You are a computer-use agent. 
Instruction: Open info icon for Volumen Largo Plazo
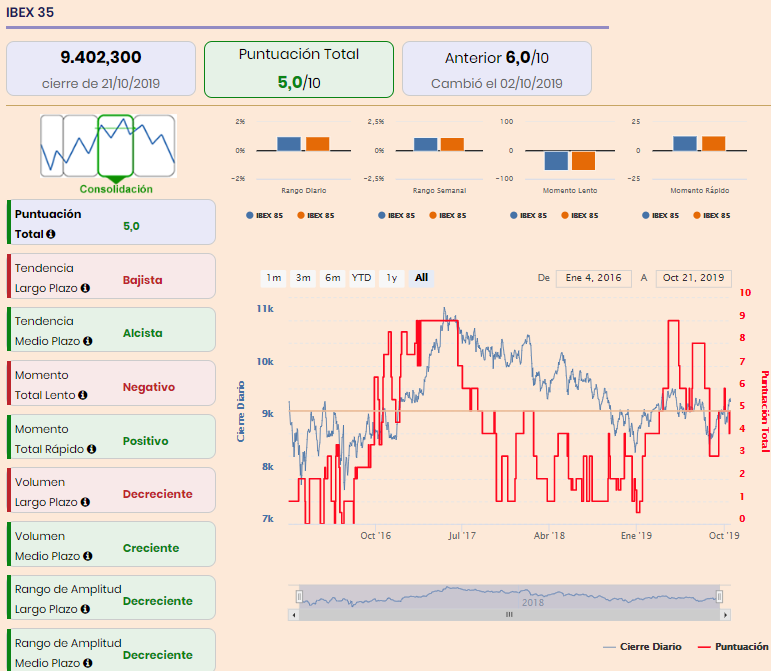point(85,502)
